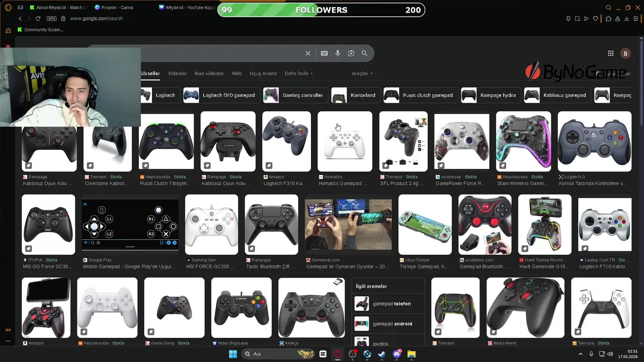Toggle the VPN badge in address bar
The width and height of the screenshot is (644, 362).
click(51, 19)
